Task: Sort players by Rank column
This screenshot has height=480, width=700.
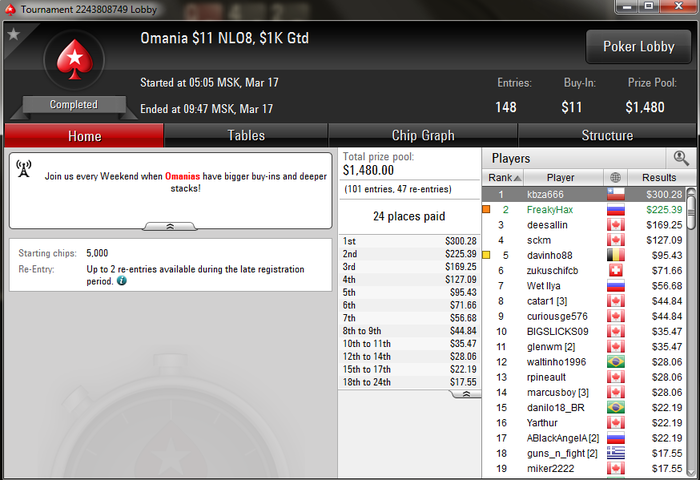Action: tap(503, 177)
